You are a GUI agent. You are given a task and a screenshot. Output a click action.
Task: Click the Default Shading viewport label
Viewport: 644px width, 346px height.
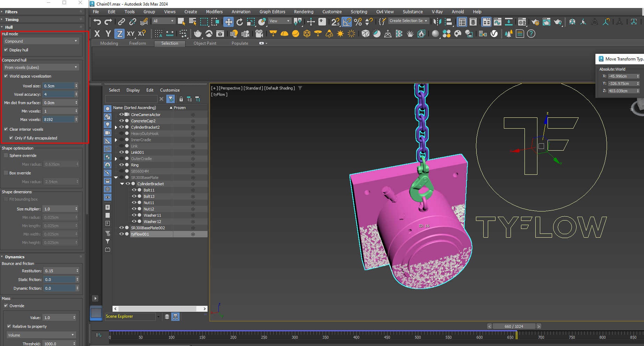point(280,88)
